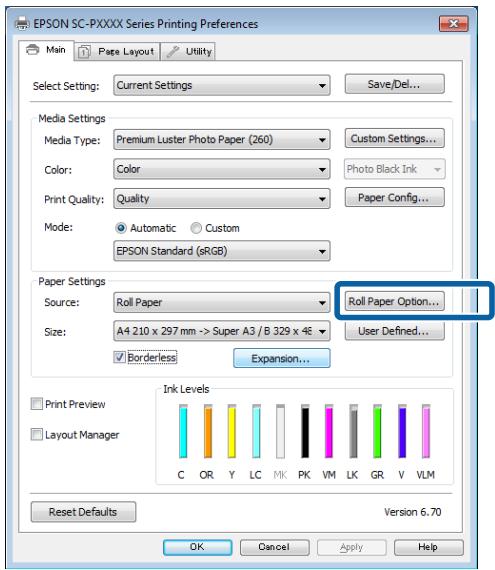Viewport: 495px width, 570px height.
Task: Click the Media Settings group label
Action: click(x=72, y=119)
